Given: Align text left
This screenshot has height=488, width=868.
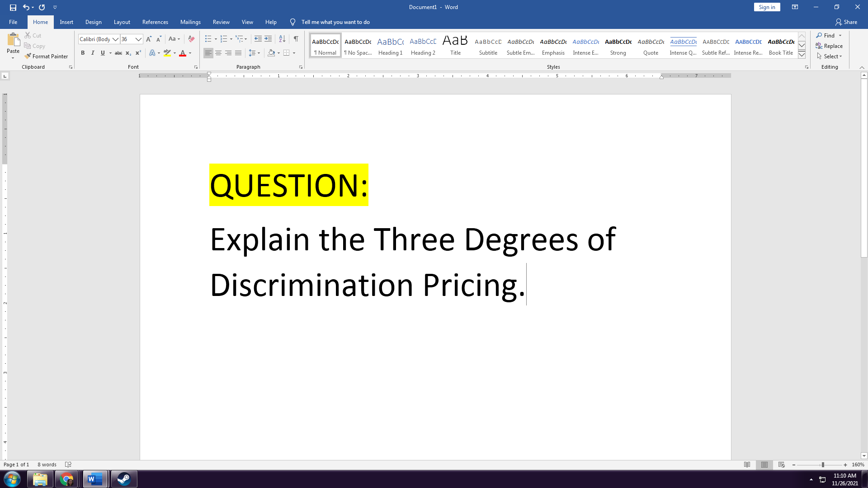Looking at the screenshot, I should pos(208,53).
